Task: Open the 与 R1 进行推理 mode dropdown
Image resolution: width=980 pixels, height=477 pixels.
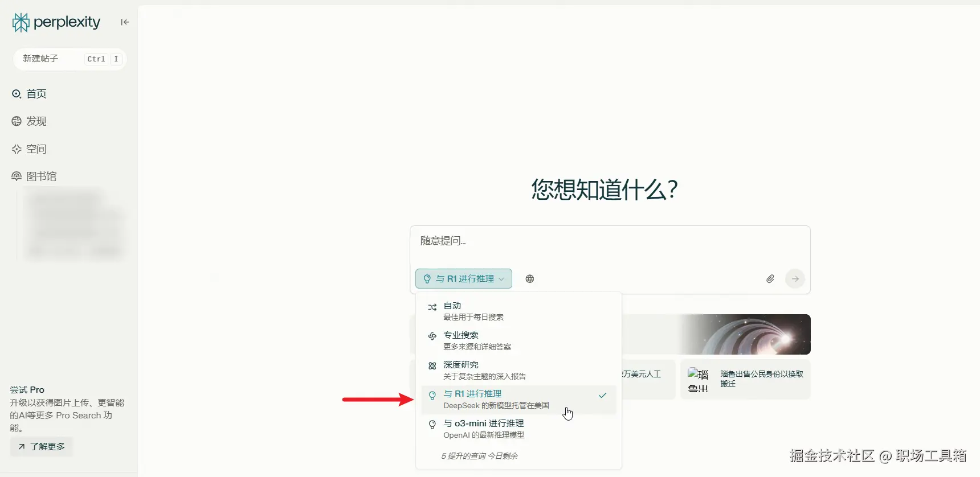Action: (464, 279)
